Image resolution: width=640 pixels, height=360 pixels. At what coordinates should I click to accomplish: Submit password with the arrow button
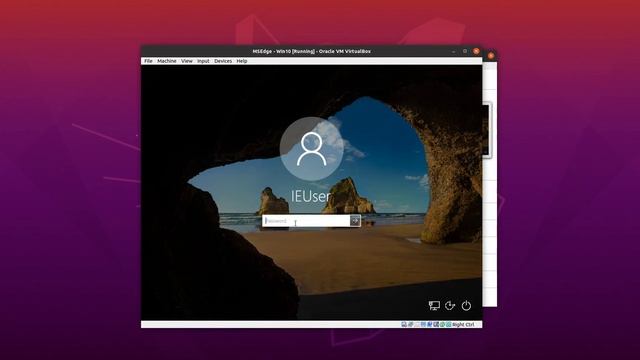tap(355, 221)
